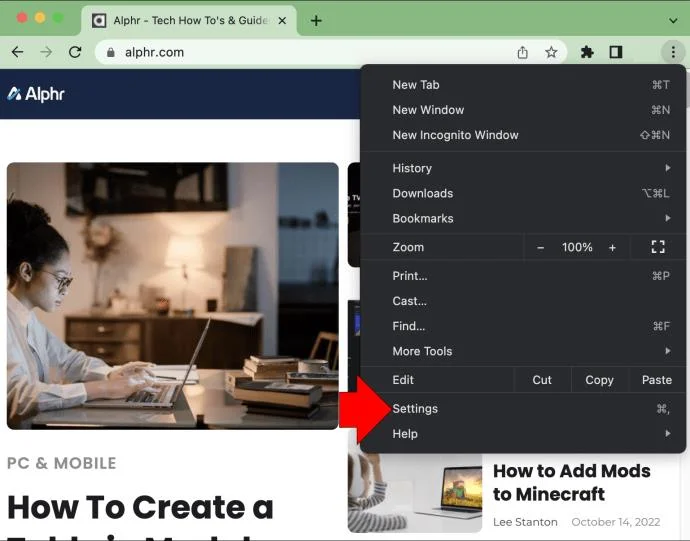This screenshot has width=690, height=541.
Task: Click the three-dot Chrome menu icon
Action: (672, 52)
